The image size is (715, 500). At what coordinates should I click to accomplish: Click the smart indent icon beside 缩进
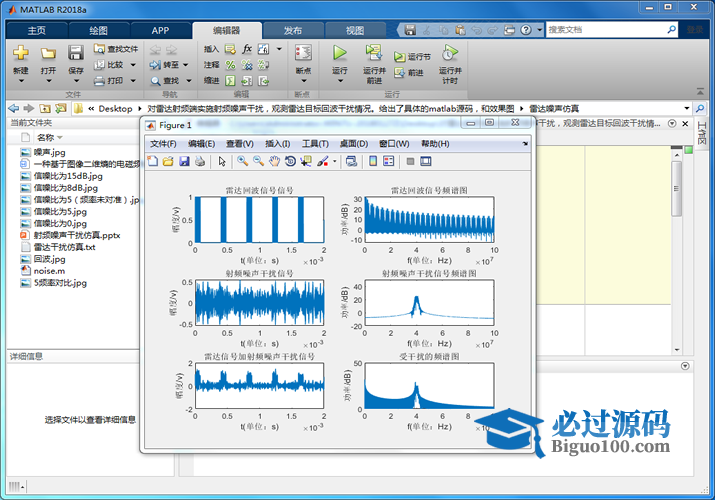click(x=230, y=81)
